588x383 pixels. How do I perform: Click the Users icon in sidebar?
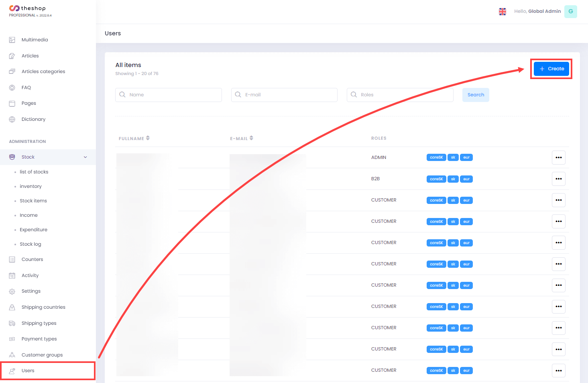point(12,371)
